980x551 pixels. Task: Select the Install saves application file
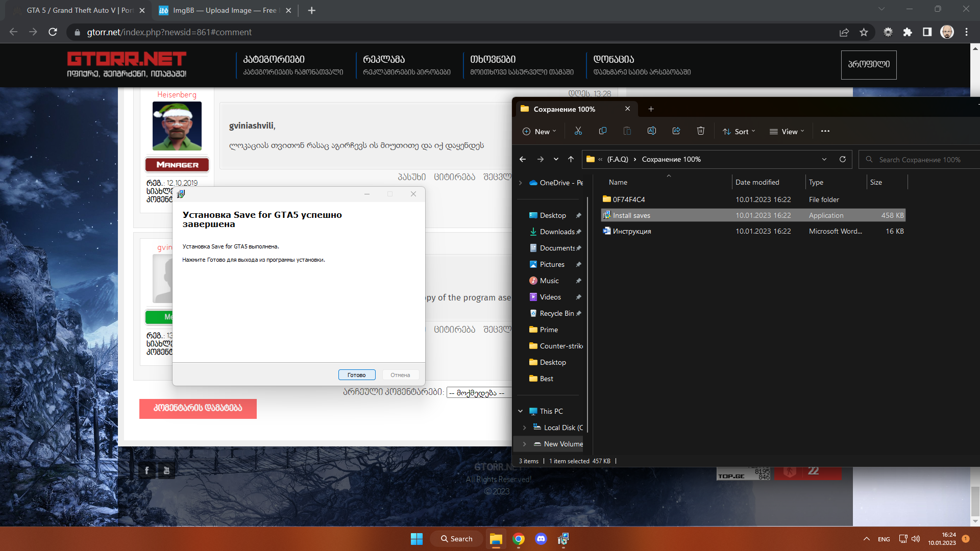pyautogui.click(x=753, y=215)
